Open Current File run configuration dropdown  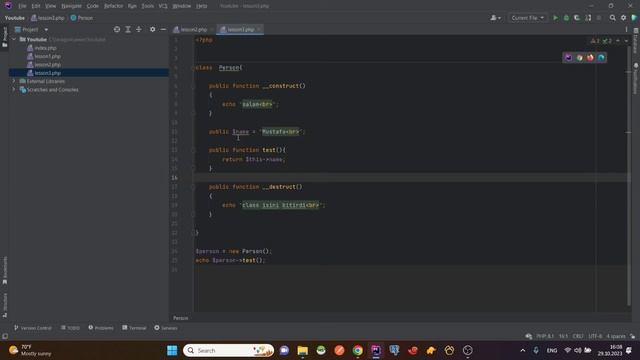[x=527, y=18]
